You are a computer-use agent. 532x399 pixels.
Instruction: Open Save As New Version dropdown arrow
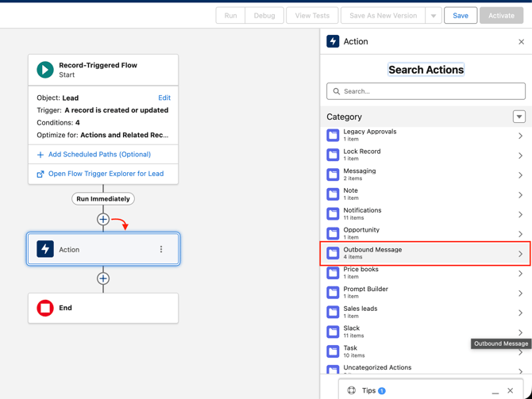434,16
